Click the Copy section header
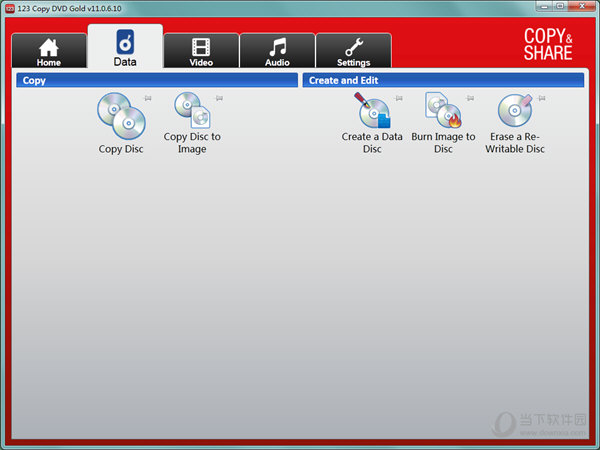Viewport: 600px width, 450px height. point(157,80)
